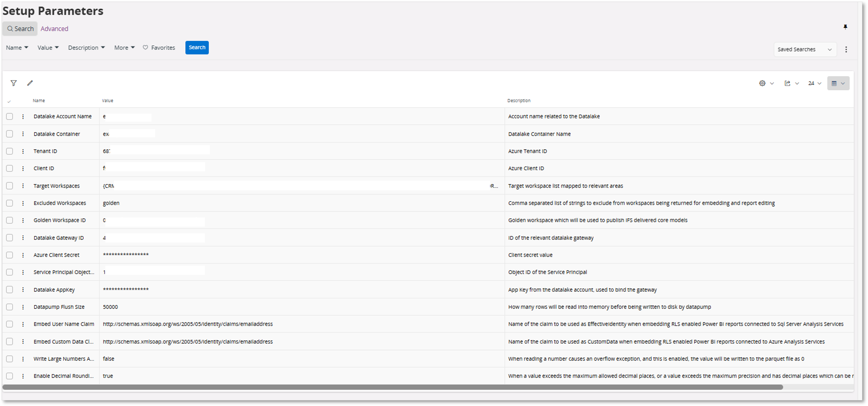Check the Client ID row checkbox
The width and height of the screenshot is (868, 406).
coord(9,168)
